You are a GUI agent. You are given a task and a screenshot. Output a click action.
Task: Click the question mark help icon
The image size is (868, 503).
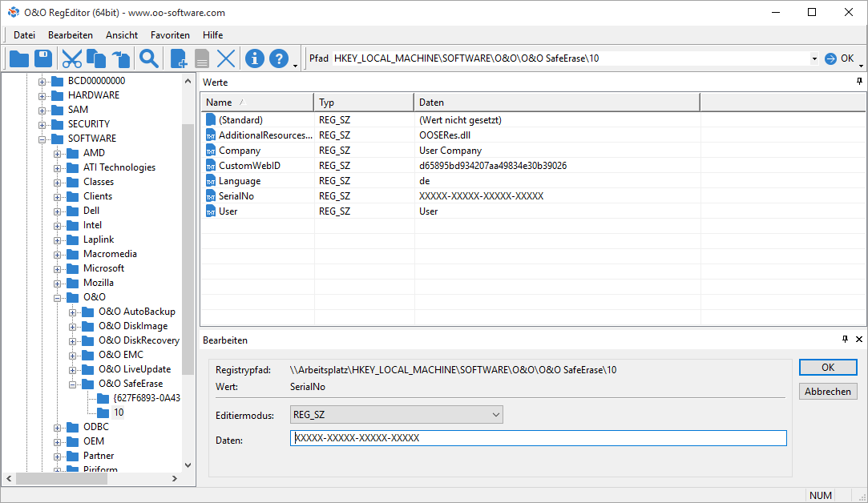[x=278, y=58]
